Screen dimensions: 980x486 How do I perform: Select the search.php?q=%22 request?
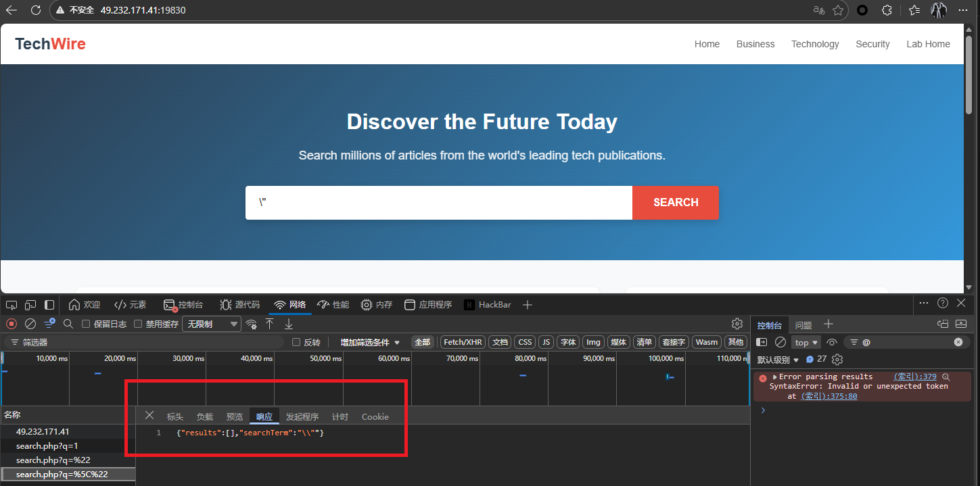[53, 460]
